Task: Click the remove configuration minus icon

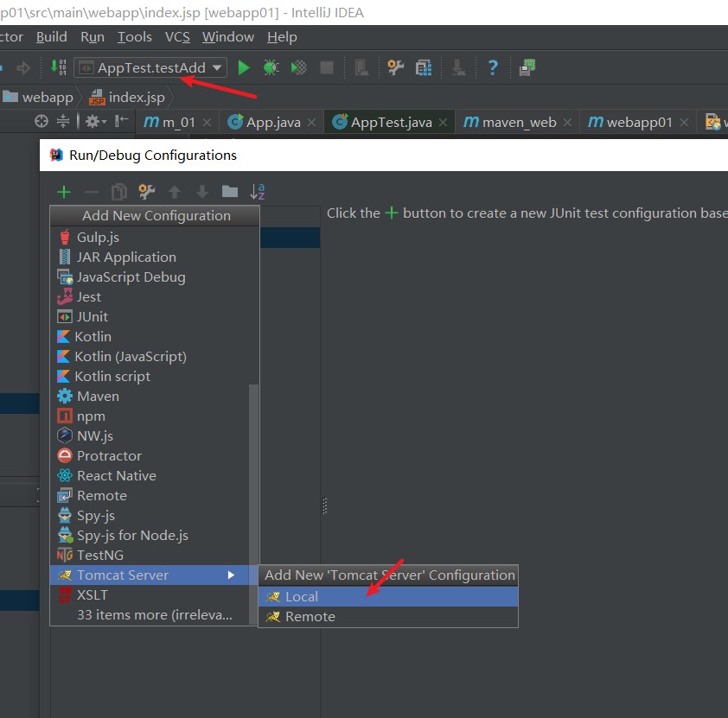Action: tap(92, 192)
